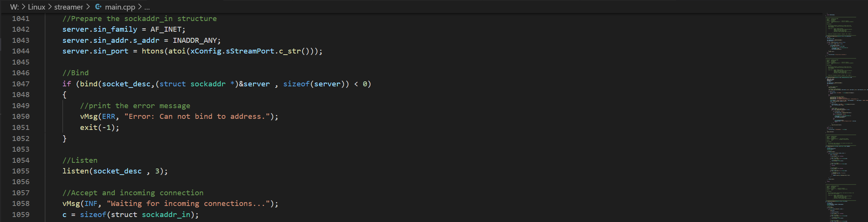The height and width of the screenshot is (222, 868).
Task: Click the C++ file icon in breadcrumb
Action: [98, 7]
